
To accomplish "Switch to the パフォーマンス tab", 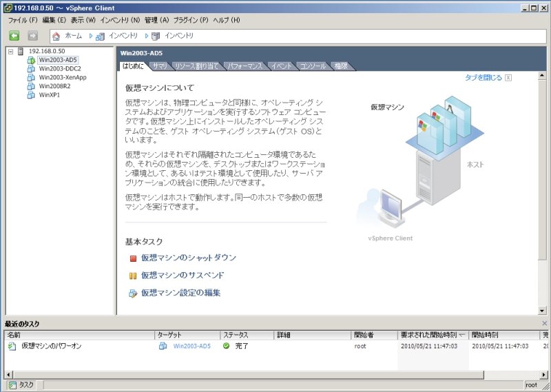I will click(245, 65).
